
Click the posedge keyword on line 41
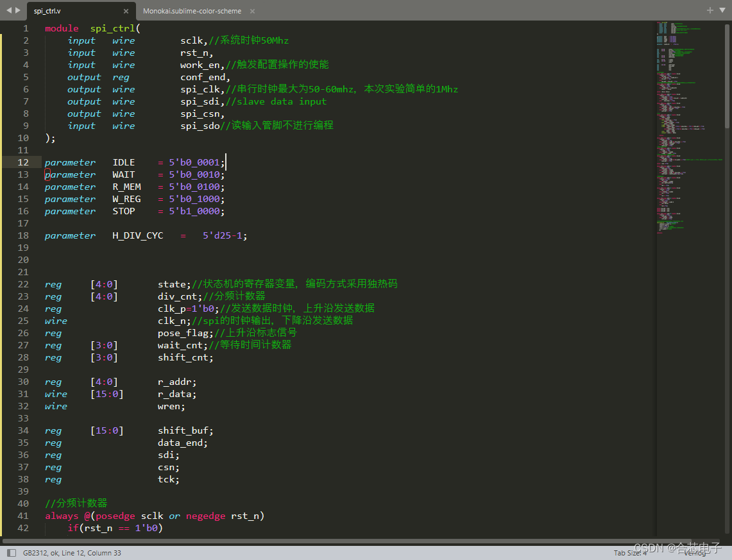point(115,516)
